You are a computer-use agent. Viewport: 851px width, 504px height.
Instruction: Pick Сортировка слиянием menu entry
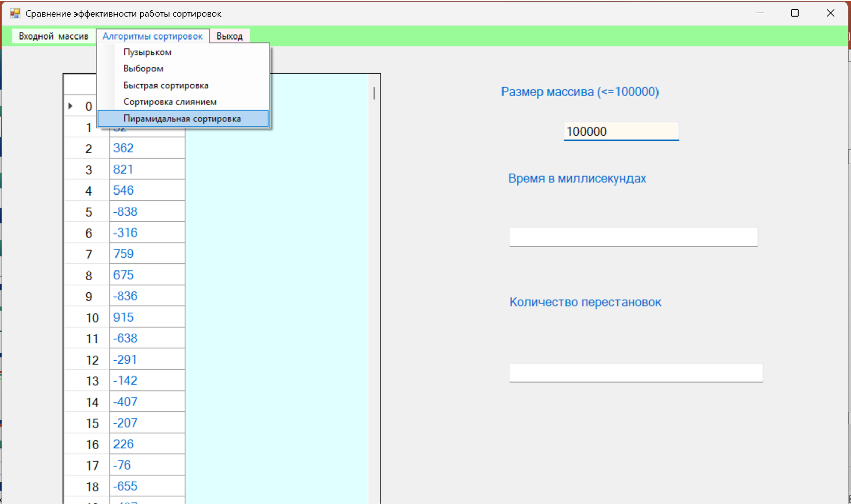pyautogui.click(x=170, y=102)
